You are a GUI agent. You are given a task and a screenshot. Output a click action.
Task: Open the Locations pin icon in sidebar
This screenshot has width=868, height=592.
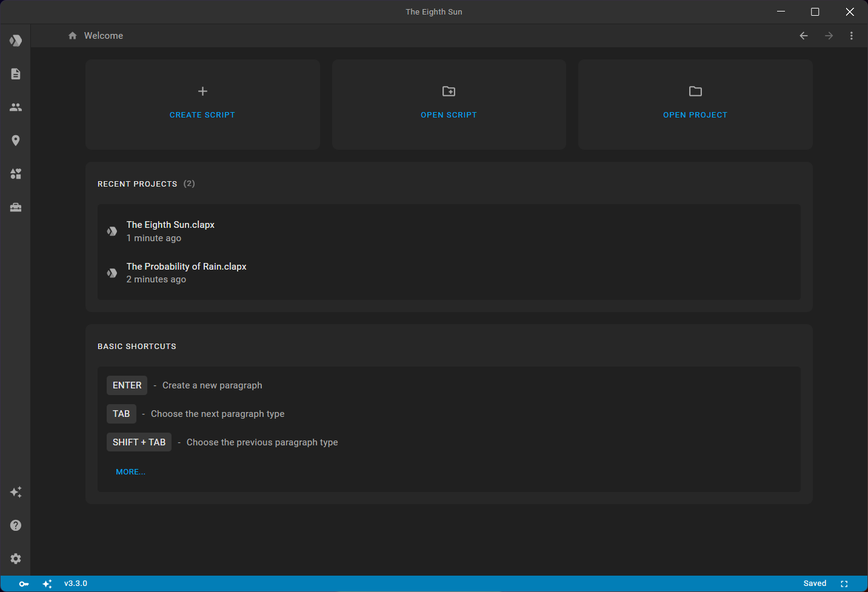pyautogui.click(x=16, y=141)
